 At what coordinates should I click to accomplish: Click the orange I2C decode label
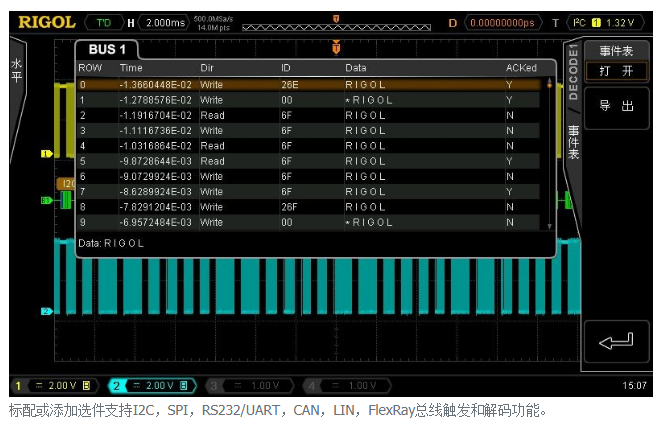66,184
